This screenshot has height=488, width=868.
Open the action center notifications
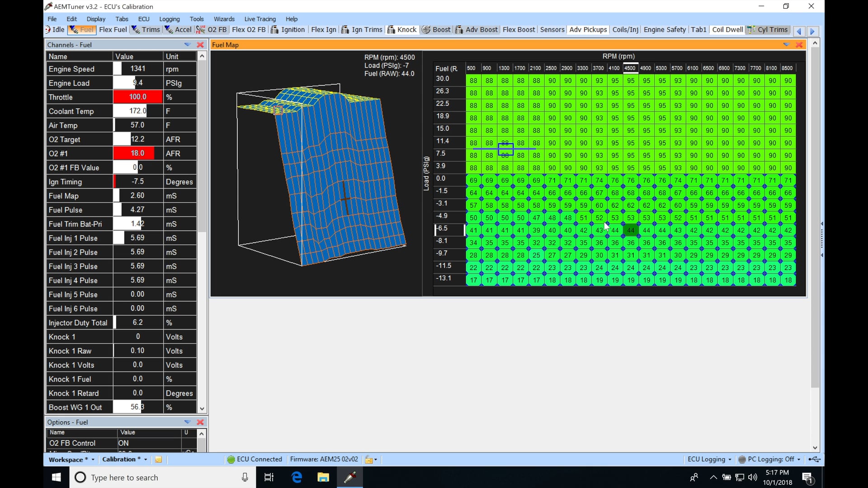click(807, 477)
